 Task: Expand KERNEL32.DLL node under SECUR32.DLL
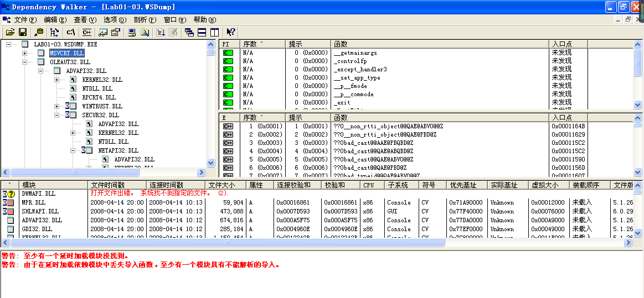click(x=73, y=133)
